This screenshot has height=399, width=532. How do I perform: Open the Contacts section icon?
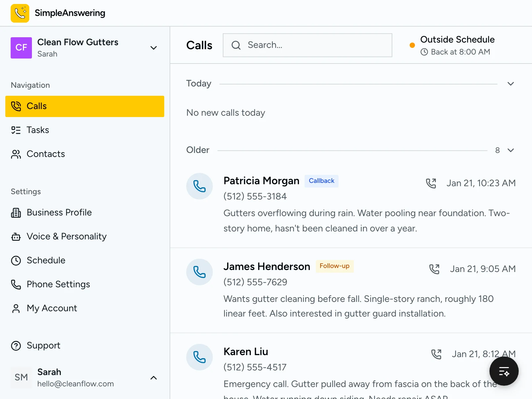point(16,154)
